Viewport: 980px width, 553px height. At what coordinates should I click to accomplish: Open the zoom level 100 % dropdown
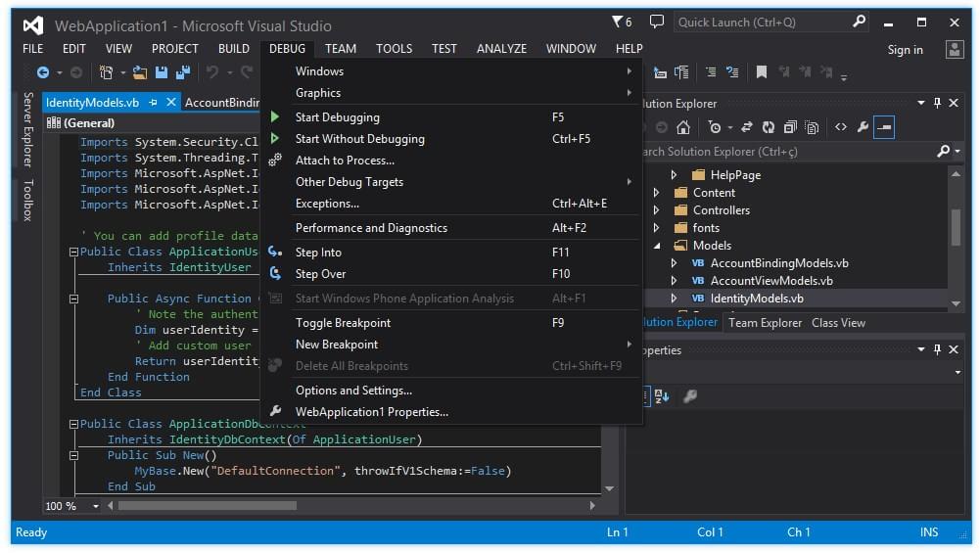click(x=96, y=506)
